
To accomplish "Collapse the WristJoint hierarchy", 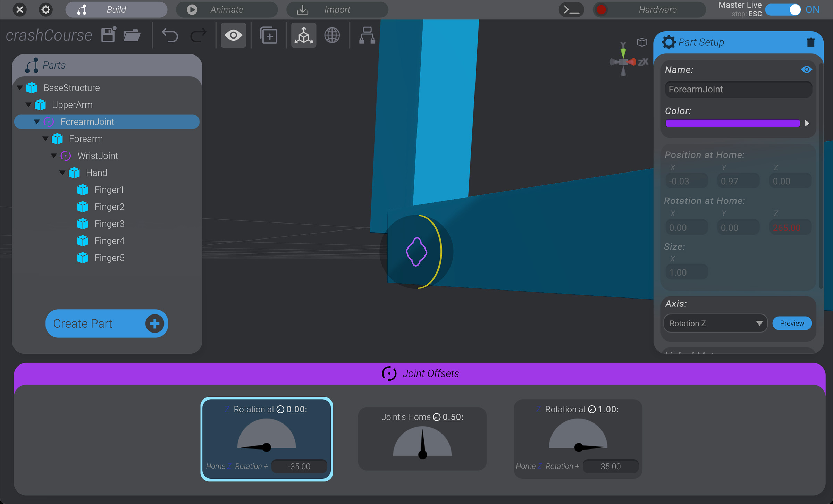I will [54, 156].
